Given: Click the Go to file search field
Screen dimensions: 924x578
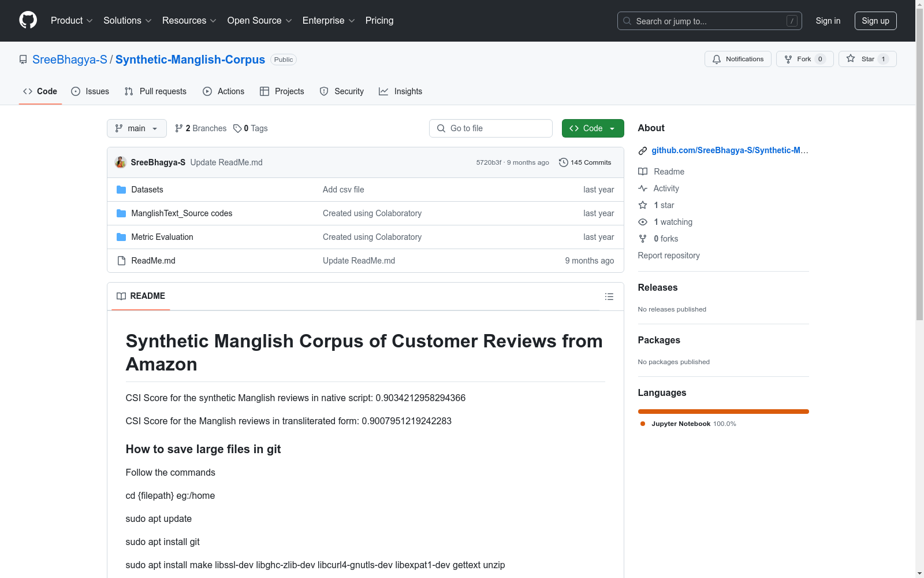Looking at the screenshot, I should [491, 128].
